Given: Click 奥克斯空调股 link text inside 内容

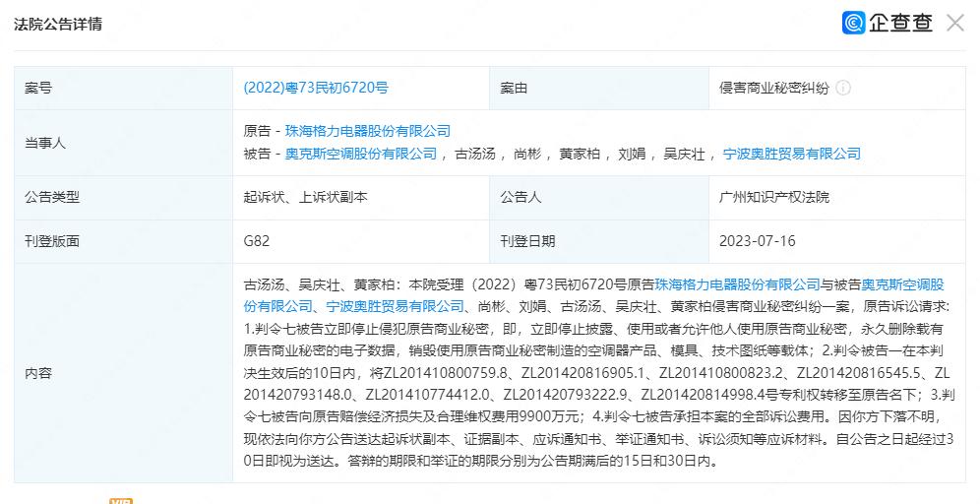Looking at the screenshot, I should tap(902, 285).
